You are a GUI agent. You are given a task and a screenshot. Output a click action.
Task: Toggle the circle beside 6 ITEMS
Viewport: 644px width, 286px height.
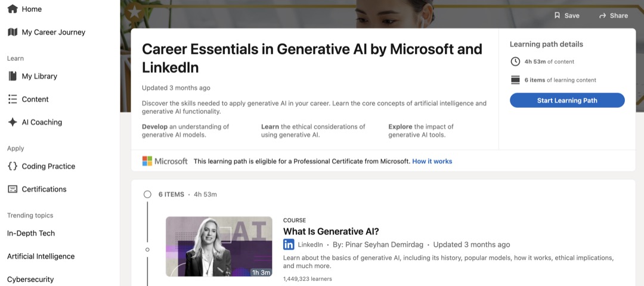point(147,194)
